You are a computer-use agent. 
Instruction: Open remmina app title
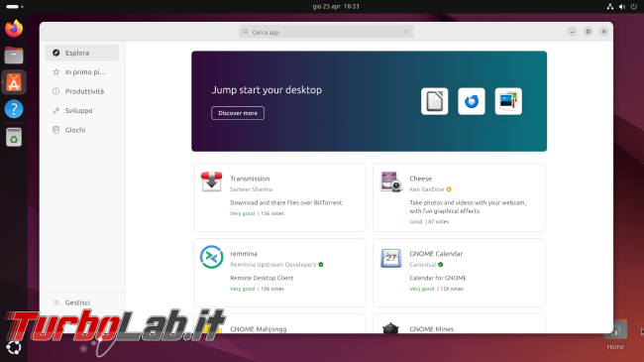(244, 254)
